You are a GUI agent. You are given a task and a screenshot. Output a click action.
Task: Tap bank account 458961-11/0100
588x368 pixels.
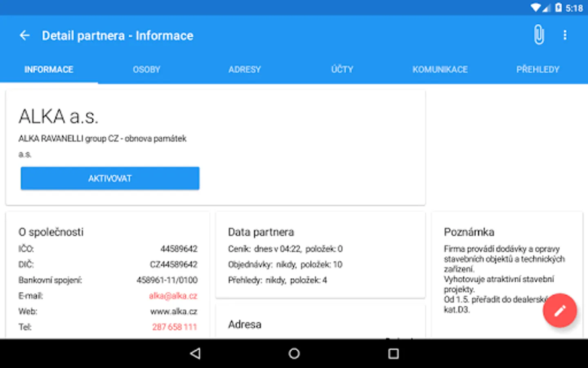[167, 280]
